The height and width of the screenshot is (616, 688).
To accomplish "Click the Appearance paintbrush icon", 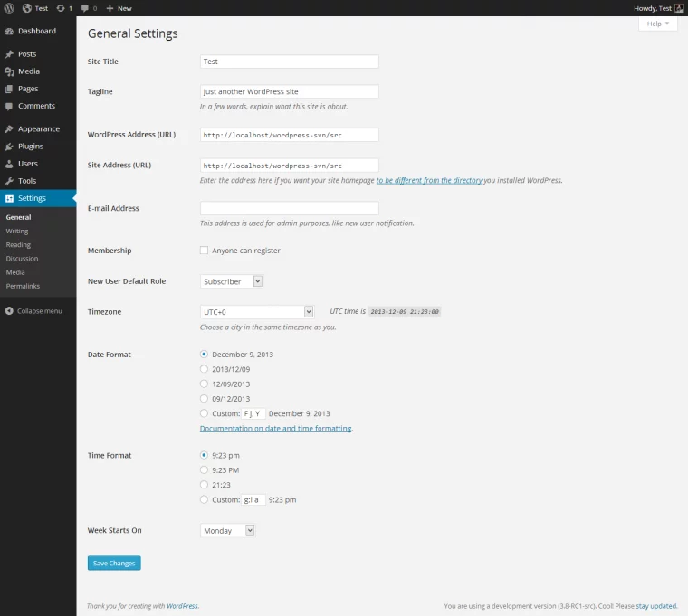I will click(x=9, y=129).
